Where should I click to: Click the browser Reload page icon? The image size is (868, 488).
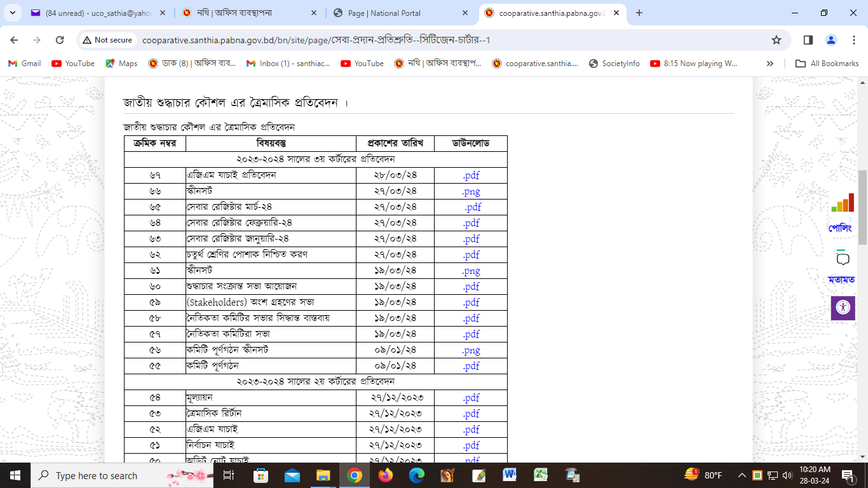coord(60,40)
